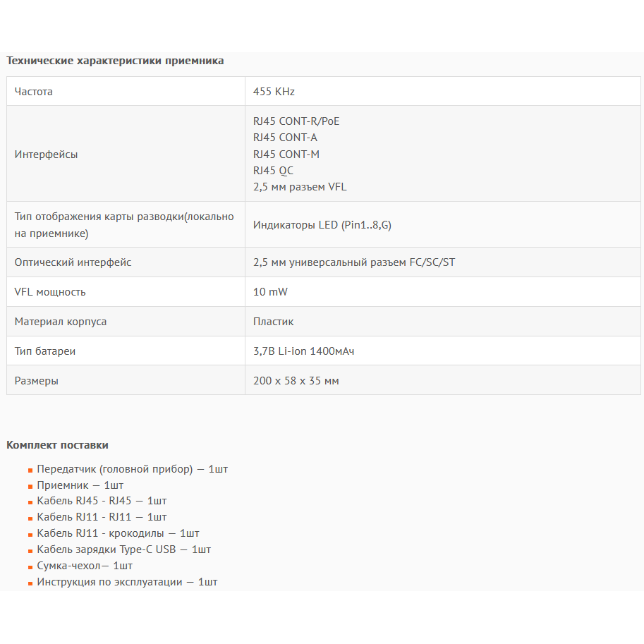644x644 pixels.
Task: Click the bullet beside Кабель RJ45 - RJ45
Action: (x=29, y=502)
